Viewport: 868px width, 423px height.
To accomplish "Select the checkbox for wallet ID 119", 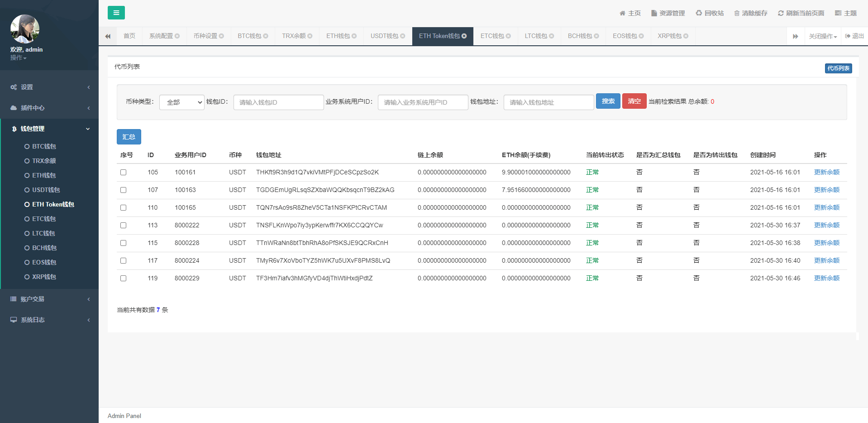I will 123,278.
